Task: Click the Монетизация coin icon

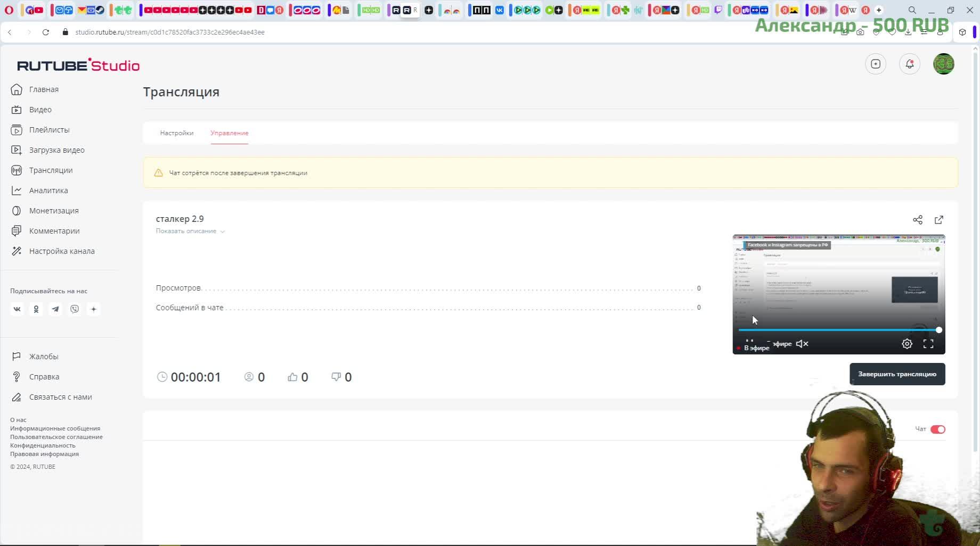Action: pos(17,211)
